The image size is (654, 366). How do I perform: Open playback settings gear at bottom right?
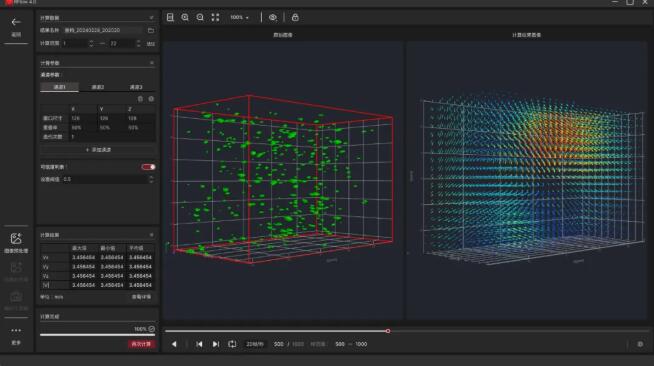coord(640,344)
